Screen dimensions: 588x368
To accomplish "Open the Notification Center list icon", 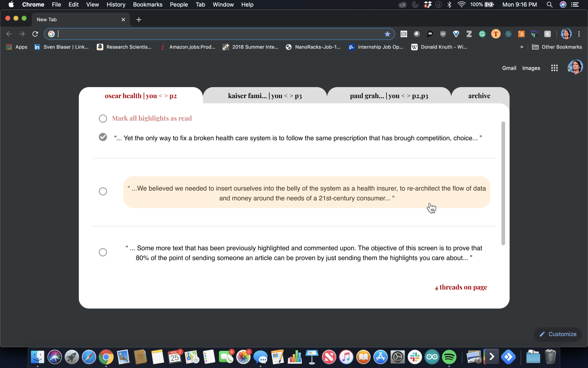I will pyautogui.click(x=575, y=4).
